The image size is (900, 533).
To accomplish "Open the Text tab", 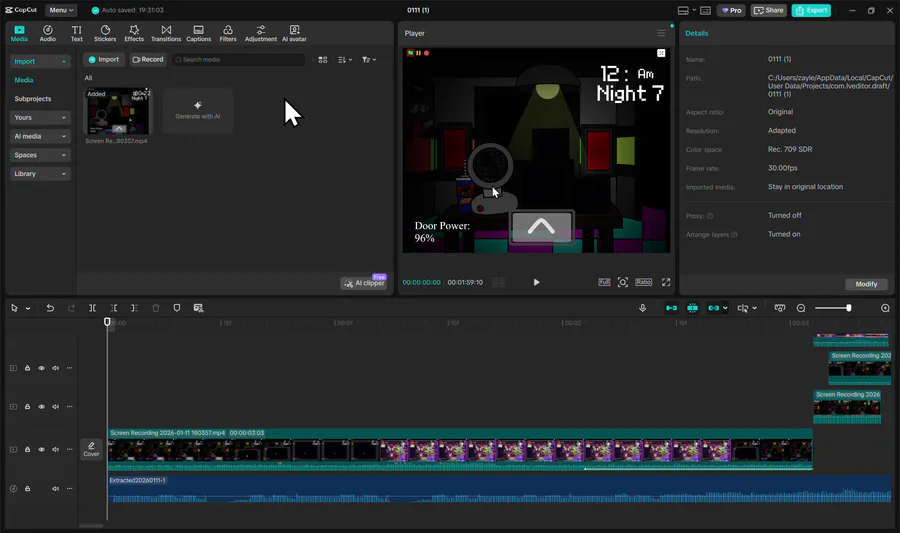I will click(76, 33).
